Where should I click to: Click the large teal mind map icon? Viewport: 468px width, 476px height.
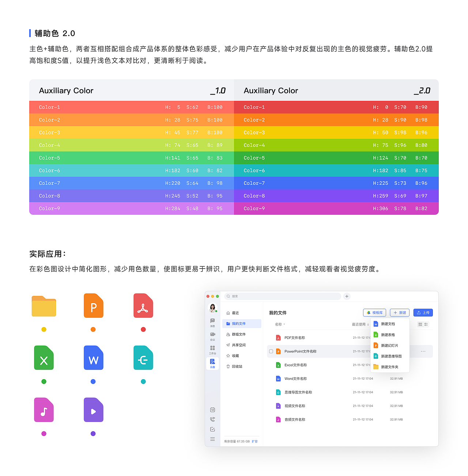pyautogui.click(x=143, y=358)
